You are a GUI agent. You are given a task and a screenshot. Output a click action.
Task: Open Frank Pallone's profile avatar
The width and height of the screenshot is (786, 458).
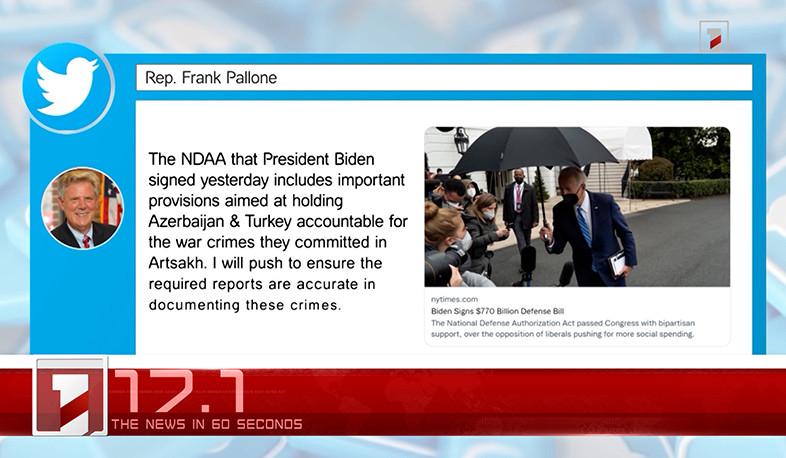(82, 208)
